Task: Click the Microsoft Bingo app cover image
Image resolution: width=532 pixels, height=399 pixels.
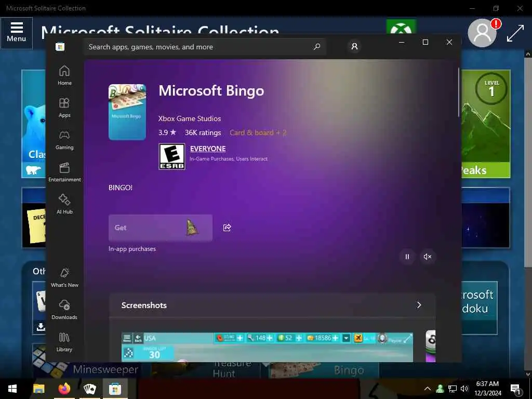Action: coord(127,112)
